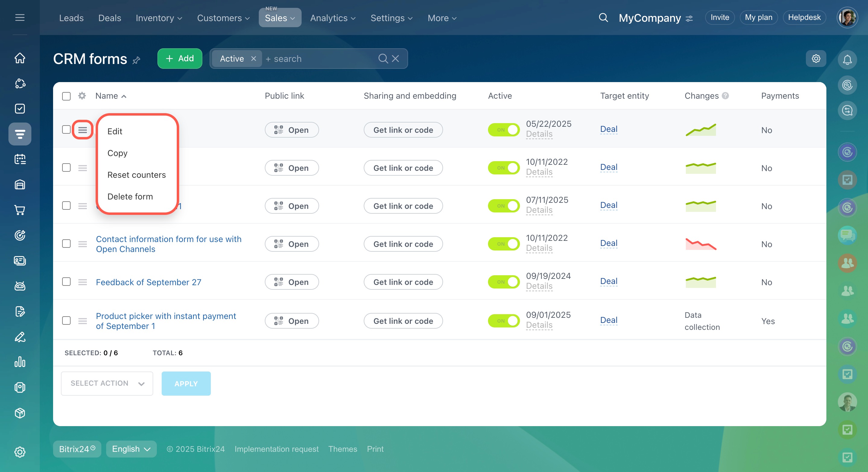Click the home icon in left sidebar
This screenshot has width=868, height=472.
(x=20, y=58)
